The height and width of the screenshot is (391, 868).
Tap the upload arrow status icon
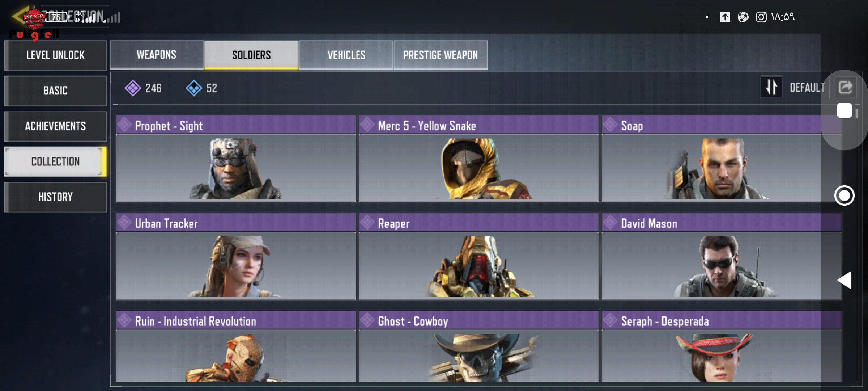[725, 17]
